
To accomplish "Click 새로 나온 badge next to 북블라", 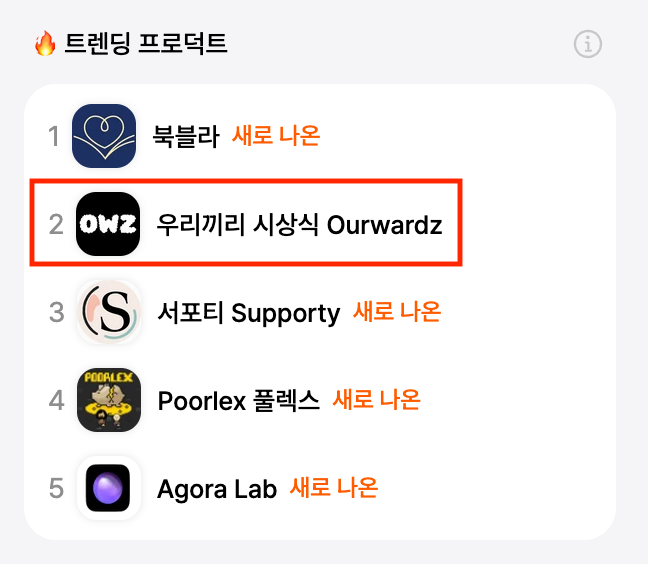I will pyautogui.click(x=276, y=136).
